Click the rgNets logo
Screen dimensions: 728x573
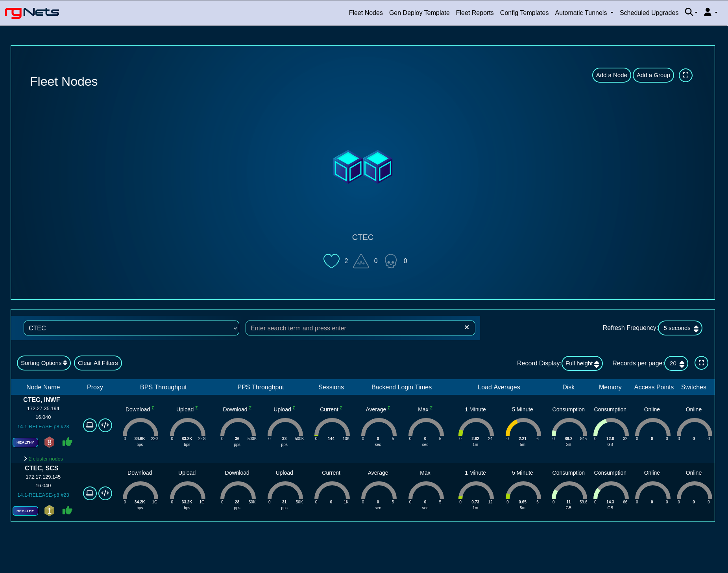pos(32,13)
